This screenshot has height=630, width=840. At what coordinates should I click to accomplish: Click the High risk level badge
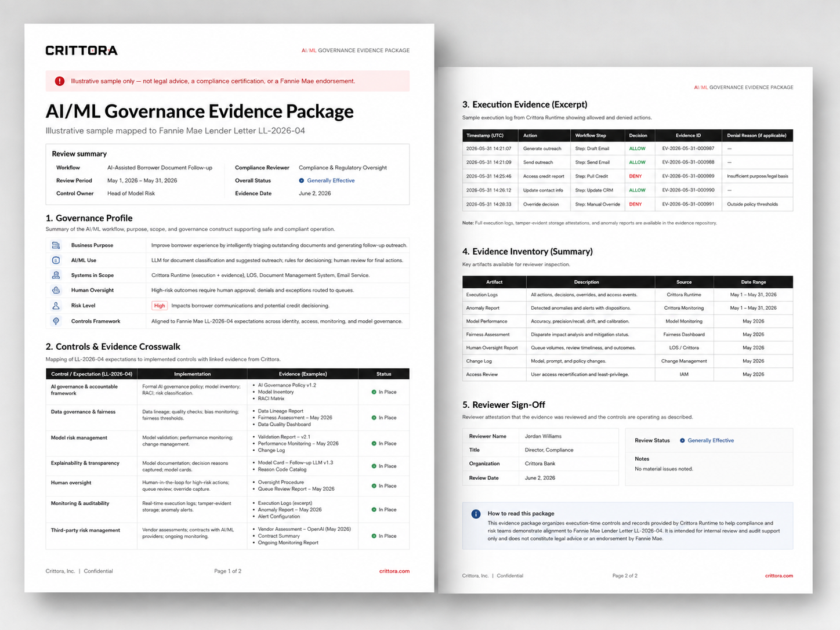point(160,306)
